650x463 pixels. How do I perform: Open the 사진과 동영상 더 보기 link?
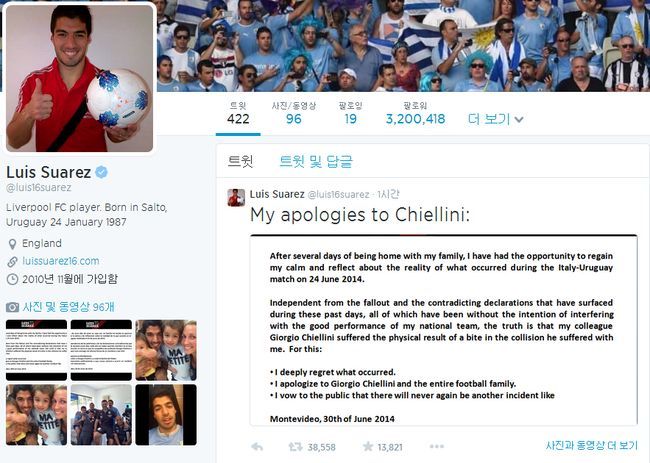click(592, 446)
